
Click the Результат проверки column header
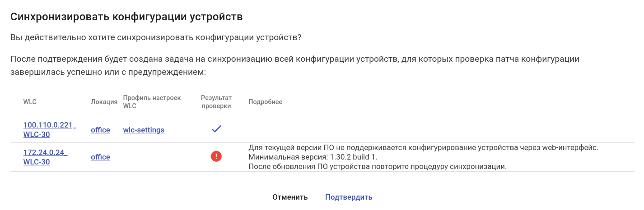216,102
